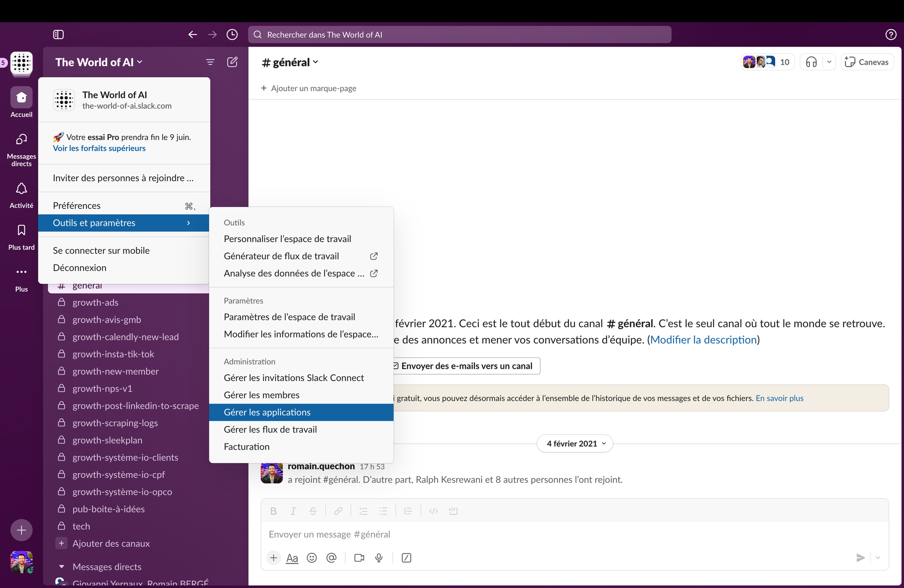Open the Canevas button
Image resolution: width=904 pixels, height=588 pixels.
[867, 62]
